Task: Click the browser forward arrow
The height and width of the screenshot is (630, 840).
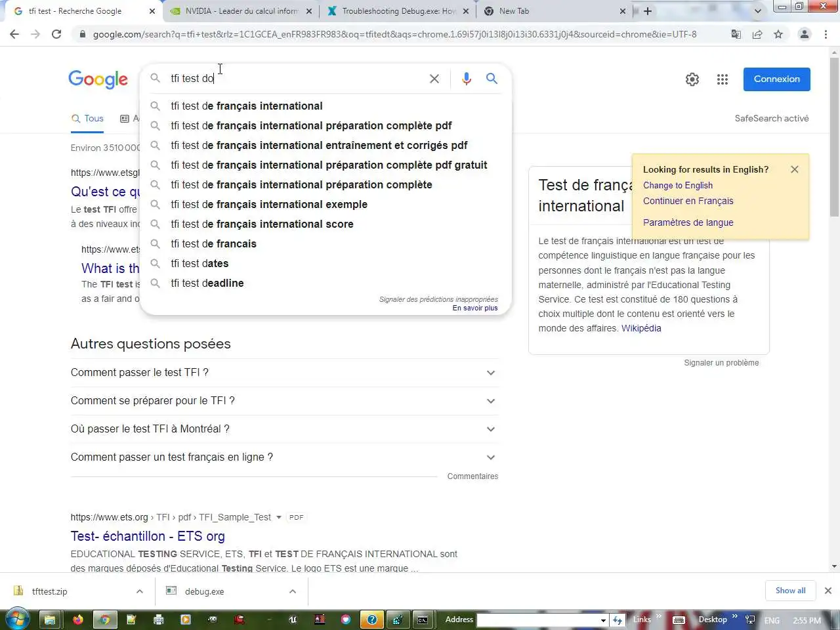Action: (35, 34)
